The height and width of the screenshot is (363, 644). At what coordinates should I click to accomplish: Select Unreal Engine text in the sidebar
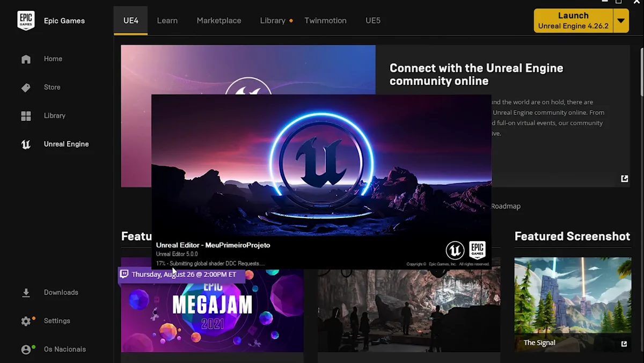coord(67,144)
